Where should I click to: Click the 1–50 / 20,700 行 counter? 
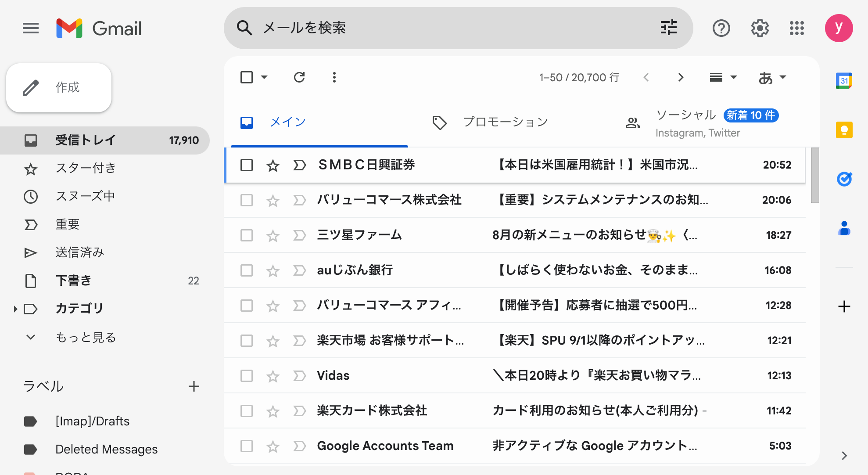pyautogui.click(x=579, y=78)
